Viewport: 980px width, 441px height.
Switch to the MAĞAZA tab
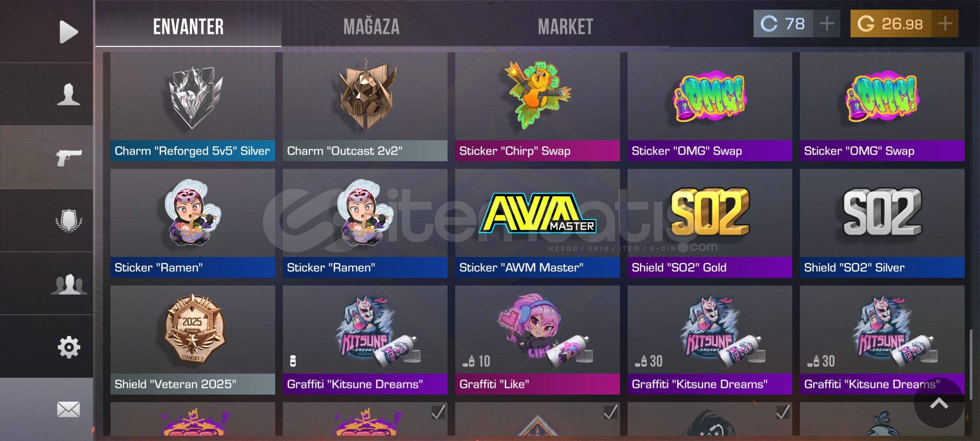click(x=372, y=27)
